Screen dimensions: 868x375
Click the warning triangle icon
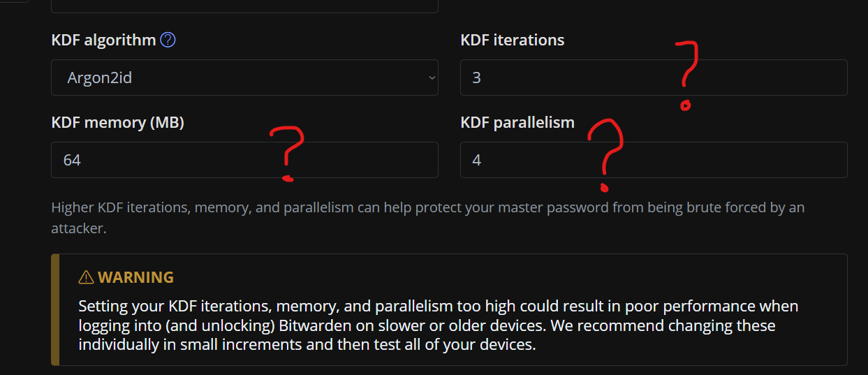[86, 278]
